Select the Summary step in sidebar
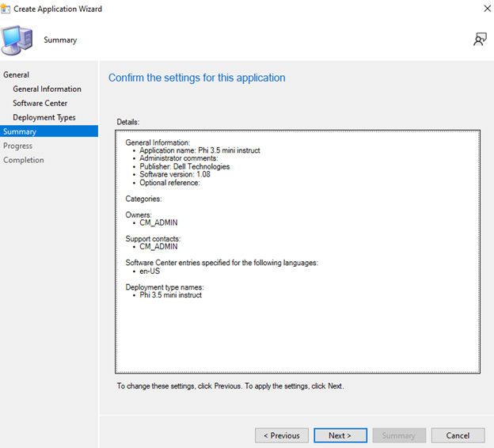The height and width of the screenshot is (448, 494). (x=49, y=131)
